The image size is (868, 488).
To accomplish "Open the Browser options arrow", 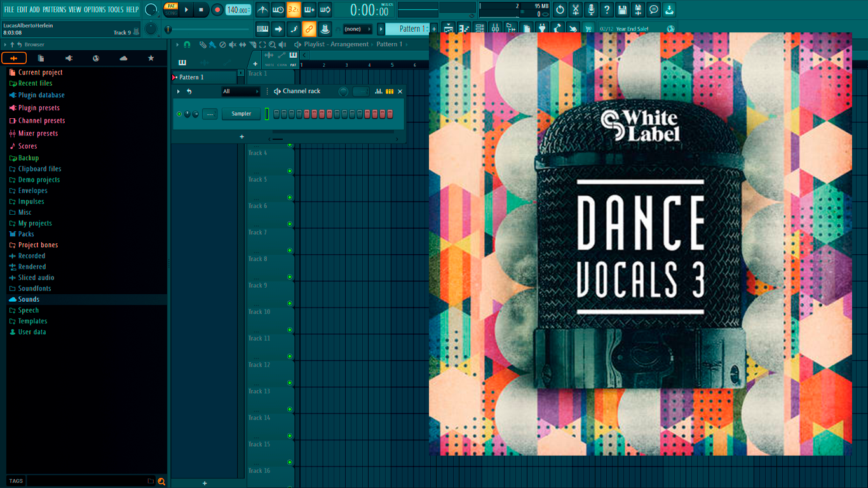I will click(x=6, y=44).
